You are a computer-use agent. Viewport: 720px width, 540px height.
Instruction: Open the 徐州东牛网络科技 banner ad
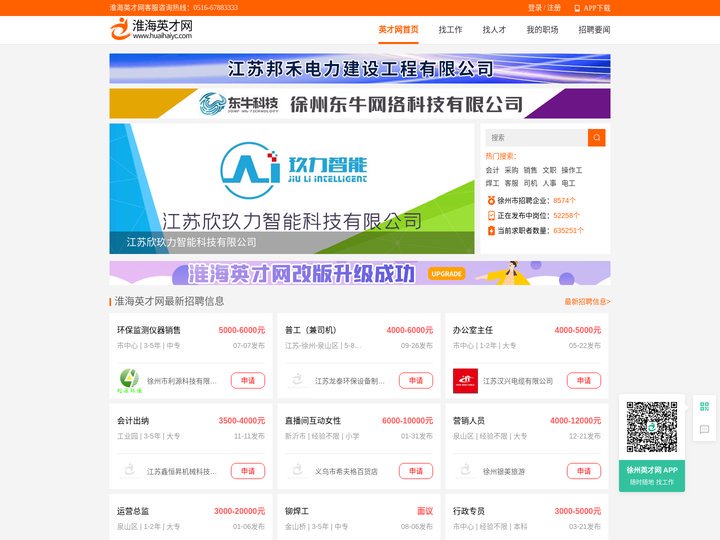360,103
